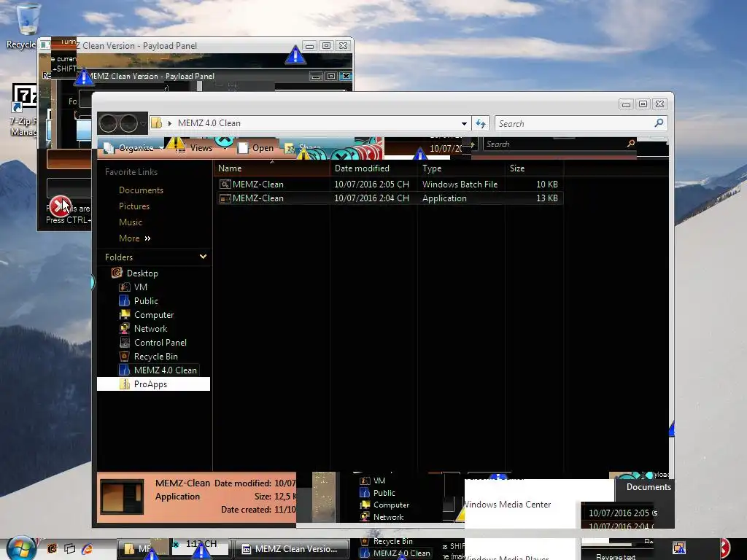The width and height of the screenshot is (747, 560).
Task: Go back with the Explorer Back button
Action: coord(108,124)
